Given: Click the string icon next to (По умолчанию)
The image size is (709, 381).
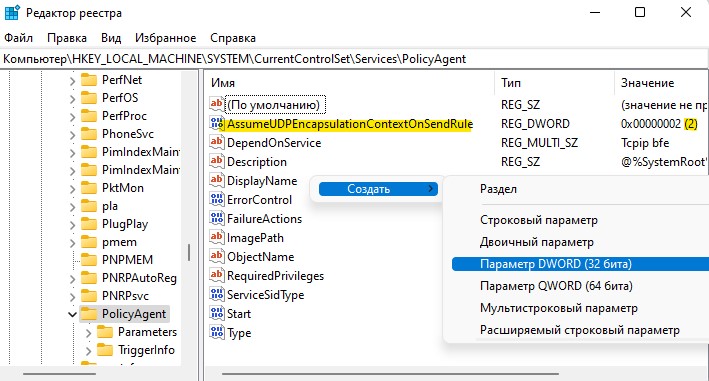Looking at the screenshot, I should [x=217, y=104].
